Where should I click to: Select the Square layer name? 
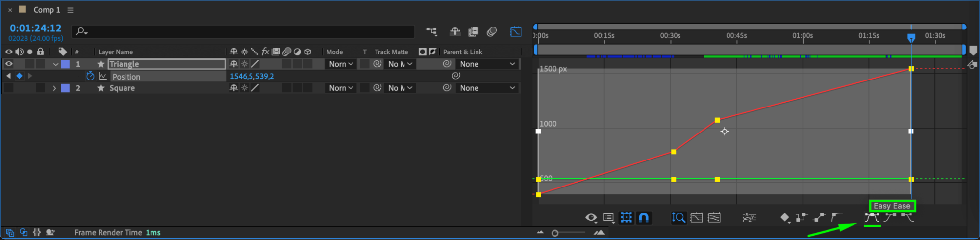point(122,88)
